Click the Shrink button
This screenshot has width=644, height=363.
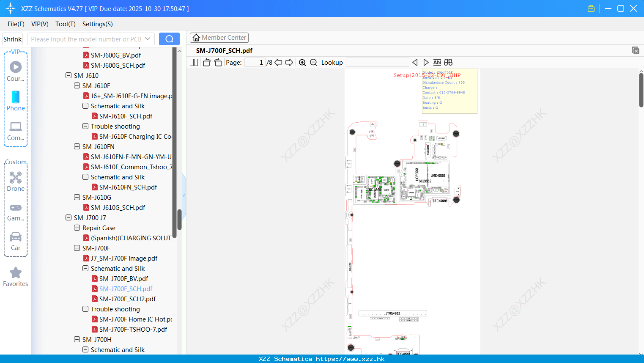pos(12,39)
